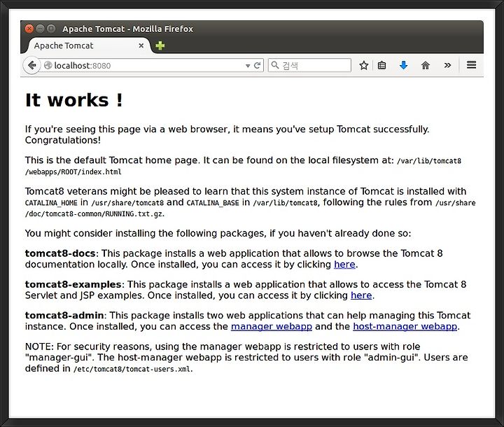Image resolution: width=504 pixels, height=427 pixels.
Task: Click the search magnifier icon
Action: (x=275, y=65)
